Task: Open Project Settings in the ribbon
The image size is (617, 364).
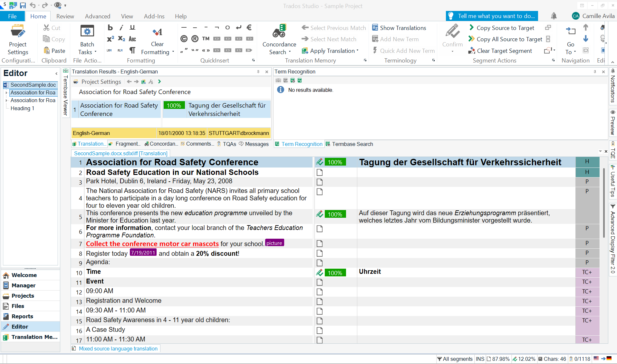Action: point(18,40)
